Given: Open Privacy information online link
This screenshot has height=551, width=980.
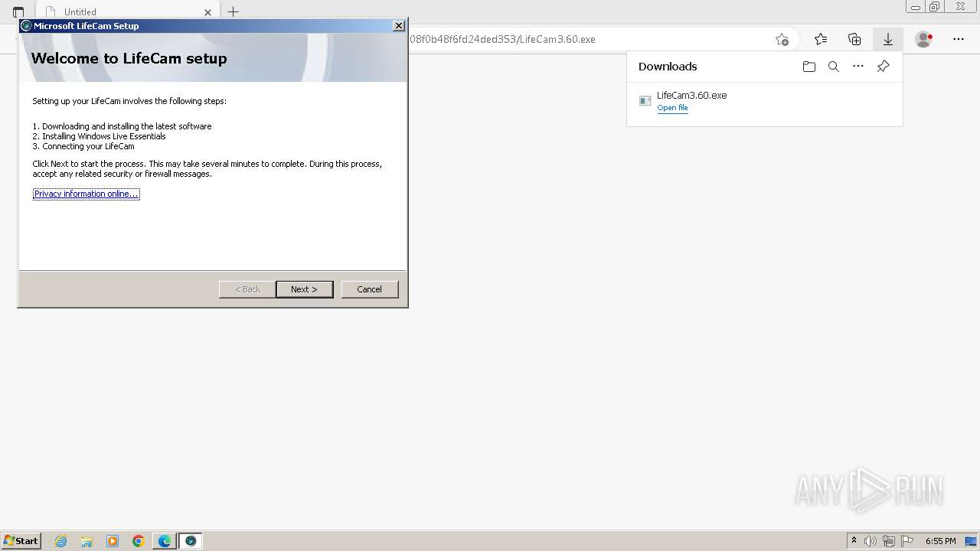Looking at the screenshot, I should tap(86, 194).
